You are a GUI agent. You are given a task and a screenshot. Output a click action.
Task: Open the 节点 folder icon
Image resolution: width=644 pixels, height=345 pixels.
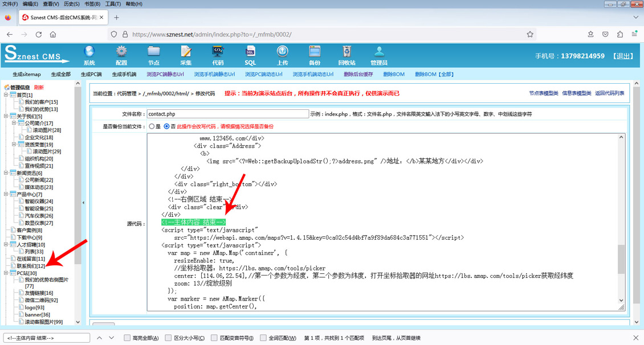coord(154,53)
